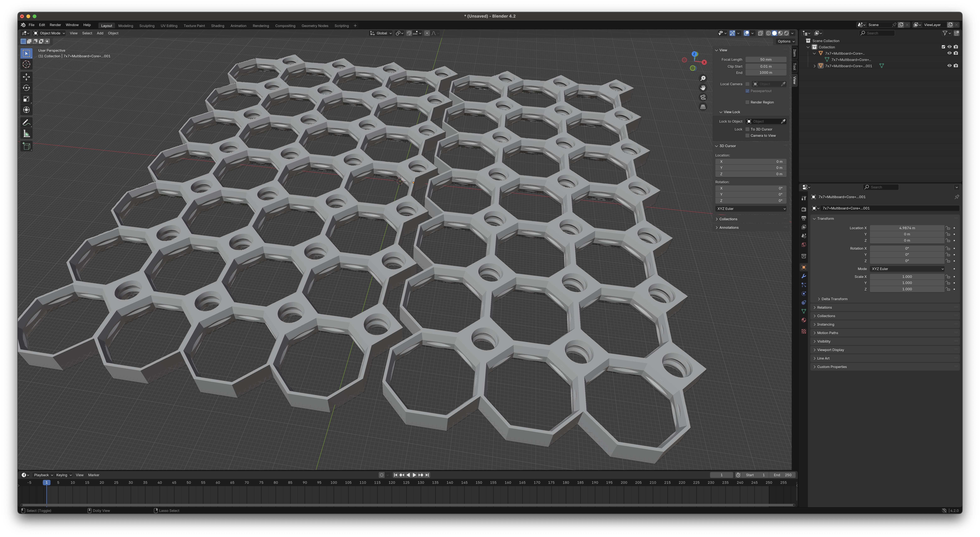980x537 pixels.
Task: Choose the Add Cube tool
Action: coord(26,146)
